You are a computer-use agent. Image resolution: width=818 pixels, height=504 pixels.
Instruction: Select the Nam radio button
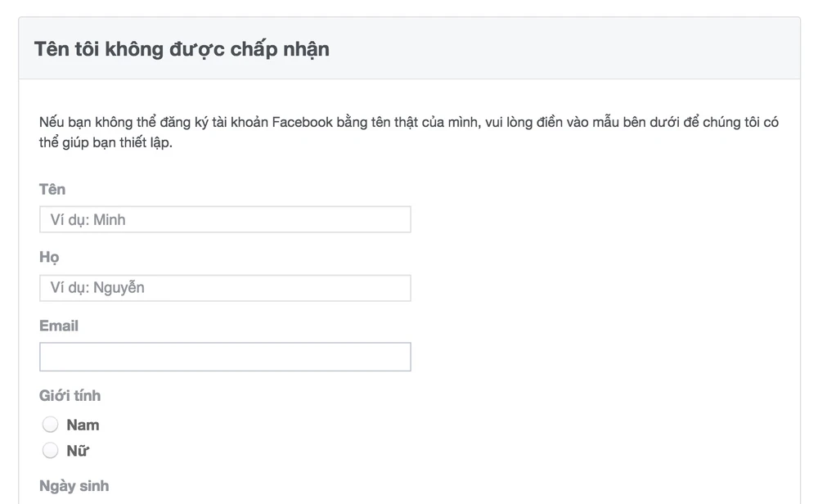tap(51, 425)
